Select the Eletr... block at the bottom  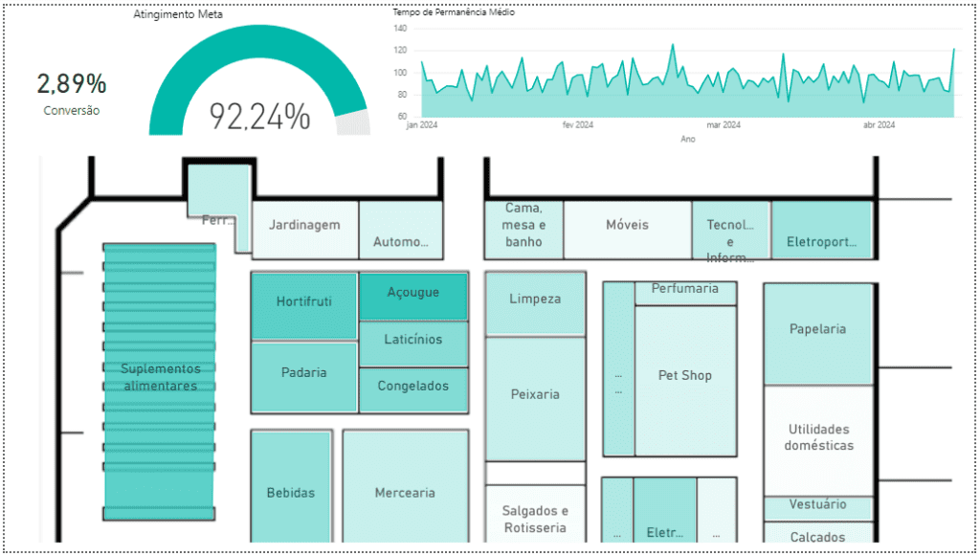coord(664,510)
